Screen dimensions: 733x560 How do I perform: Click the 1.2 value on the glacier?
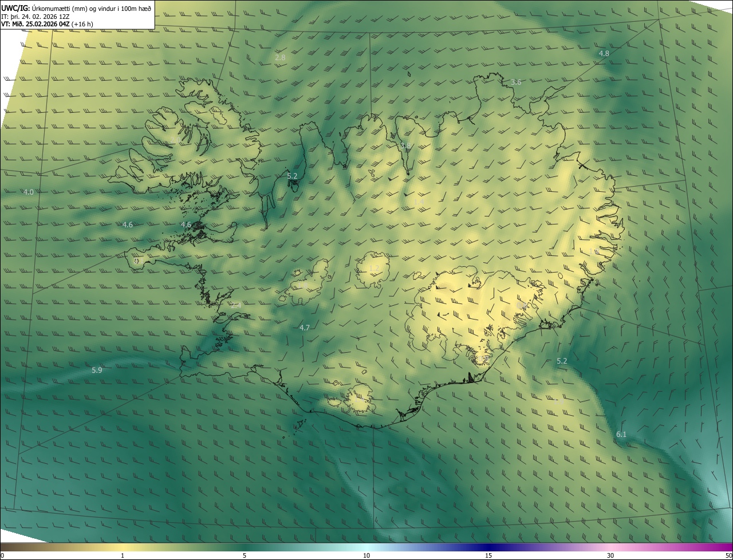point(375,268)
